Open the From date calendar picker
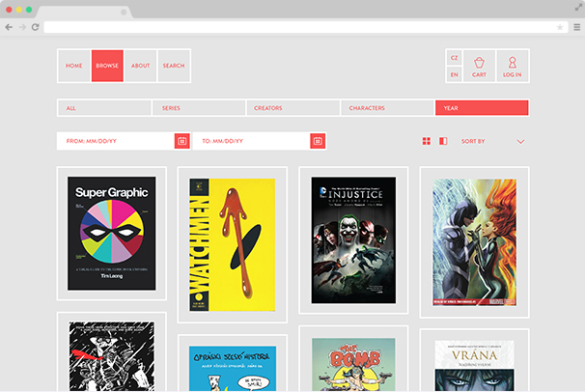Viewport: 585px width, 392px height. click(x=181, y=141)
